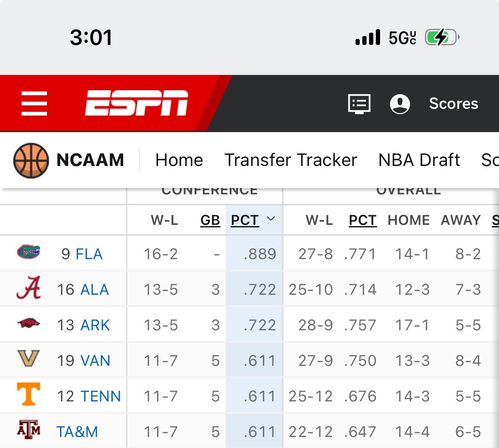Tap the Arkansas Razorbacks logo
Viewport: 499px width, 448px height.
[x=28, y=324]
